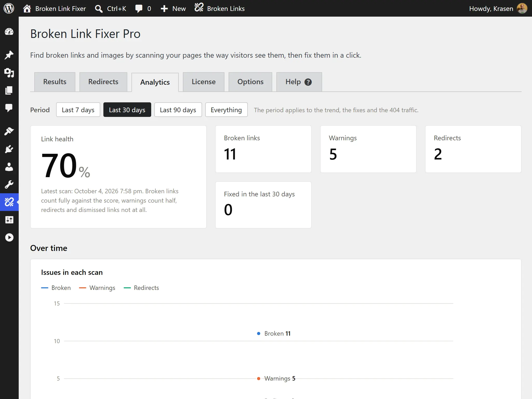This screenshot has width=532, height=399.
Task: Open Settings sliders sidebar icon
Action: (9, 220)
